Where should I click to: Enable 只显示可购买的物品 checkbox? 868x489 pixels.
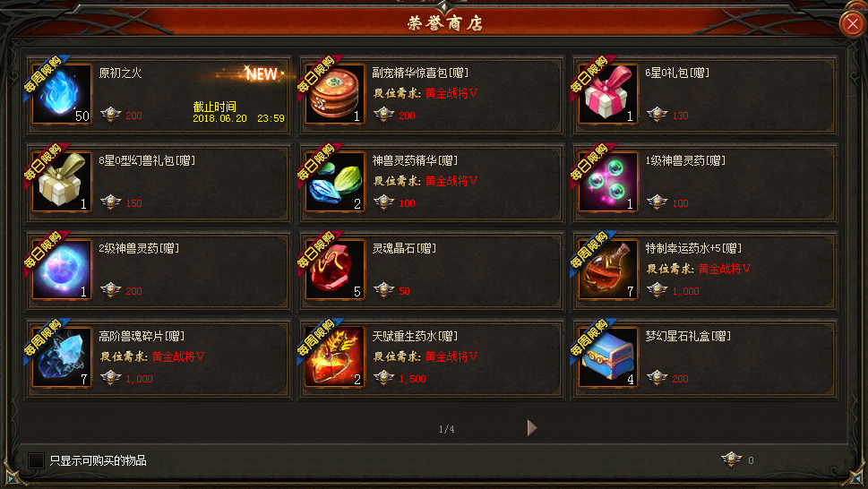click(x=36, y=460)
